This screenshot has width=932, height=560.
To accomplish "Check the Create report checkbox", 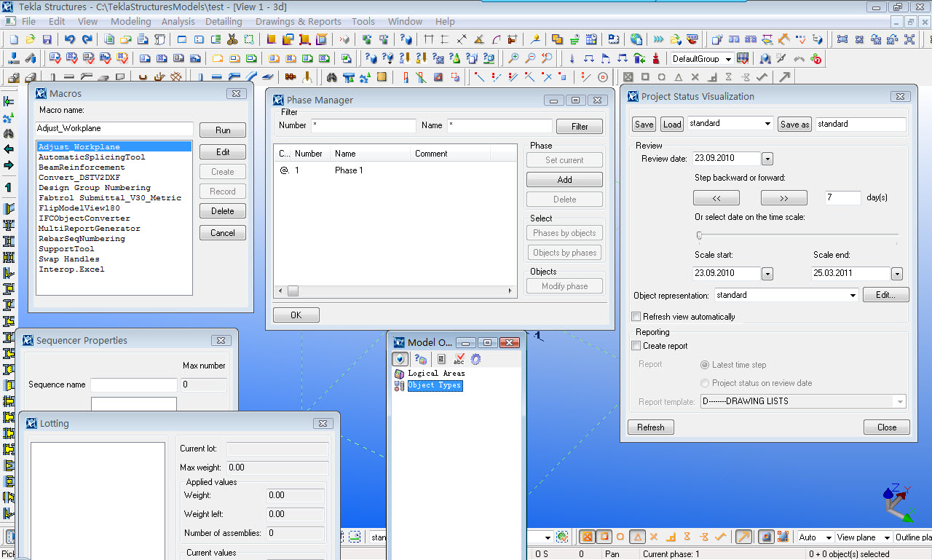I will click(x=636, y=346).
